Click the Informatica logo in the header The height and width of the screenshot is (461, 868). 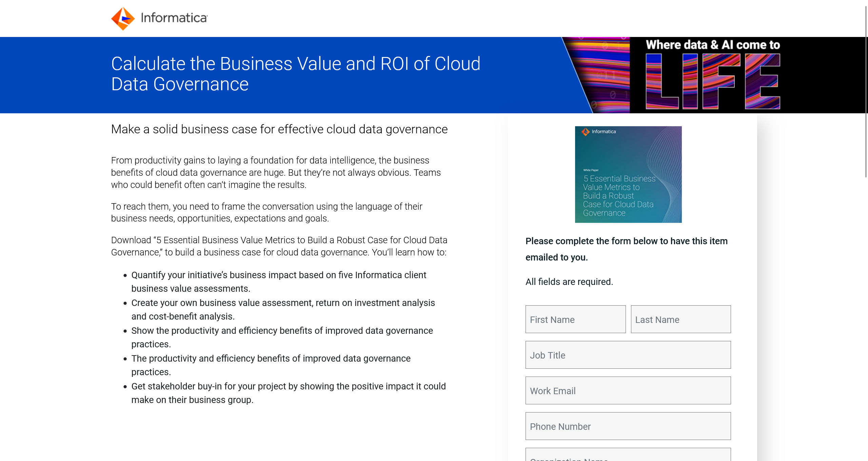click(x=159, y=18)
